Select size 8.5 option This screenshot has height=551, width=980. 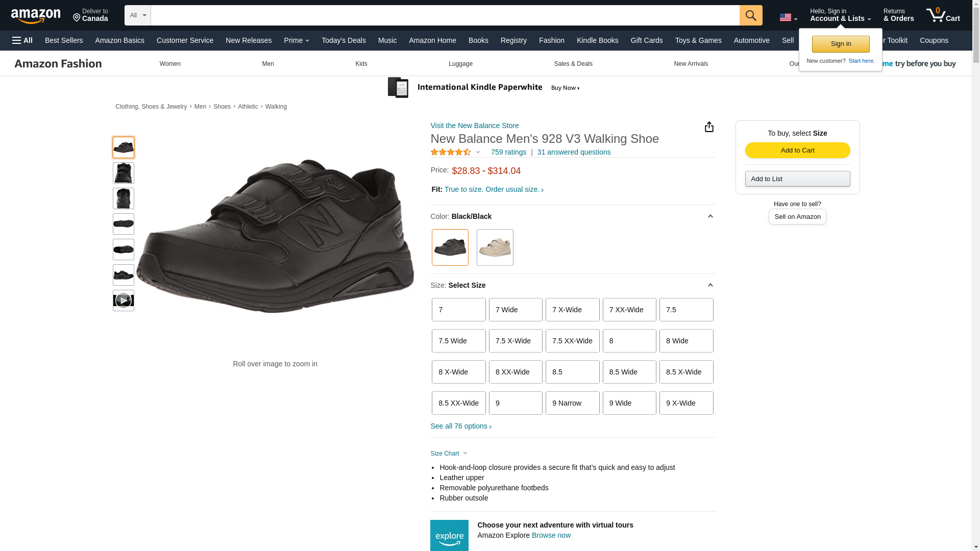click(572, 372)
